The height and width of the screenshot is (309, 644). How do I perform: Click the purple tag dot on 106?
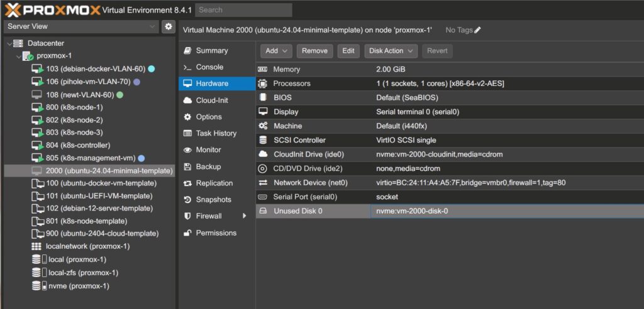[x=136, y=82]
